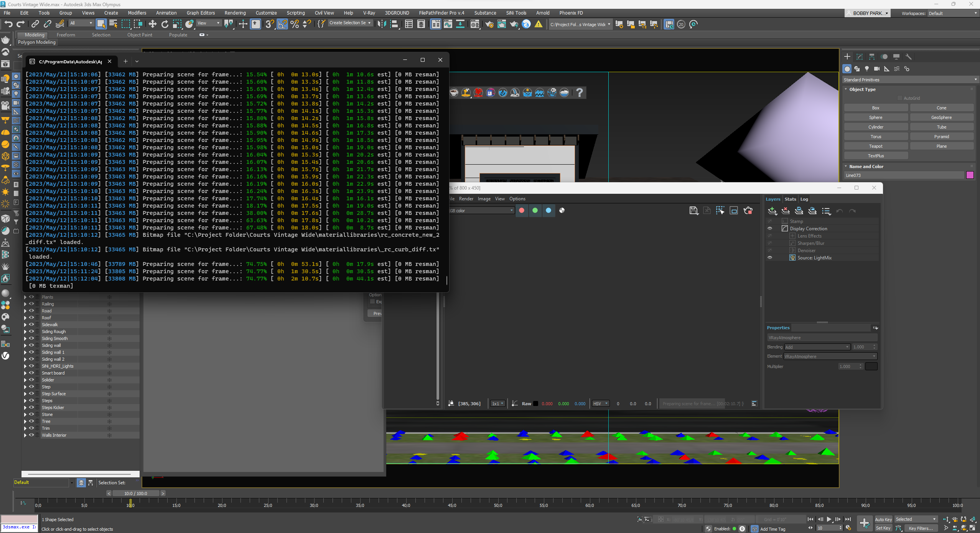Toggle the Angle Snap tool
The image size is (980, 533).
click(282, 24)
